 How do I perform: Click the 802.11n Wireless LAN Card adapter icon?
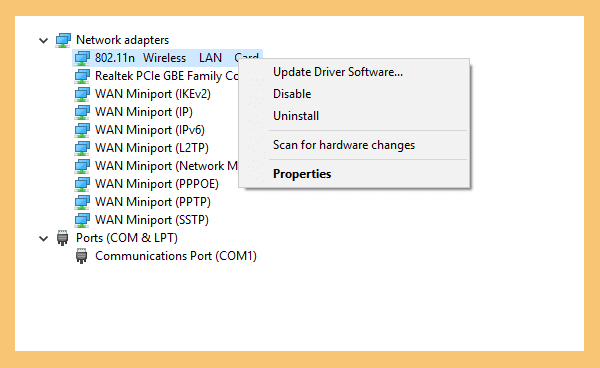[x=82, y=58]
